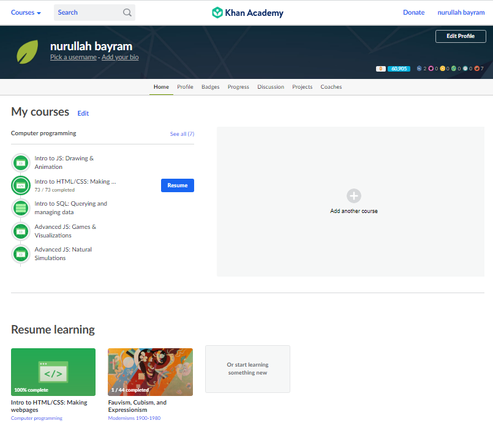
Task: Open the green HTML/CSS course thumbnail
Action: click(53, 372)
